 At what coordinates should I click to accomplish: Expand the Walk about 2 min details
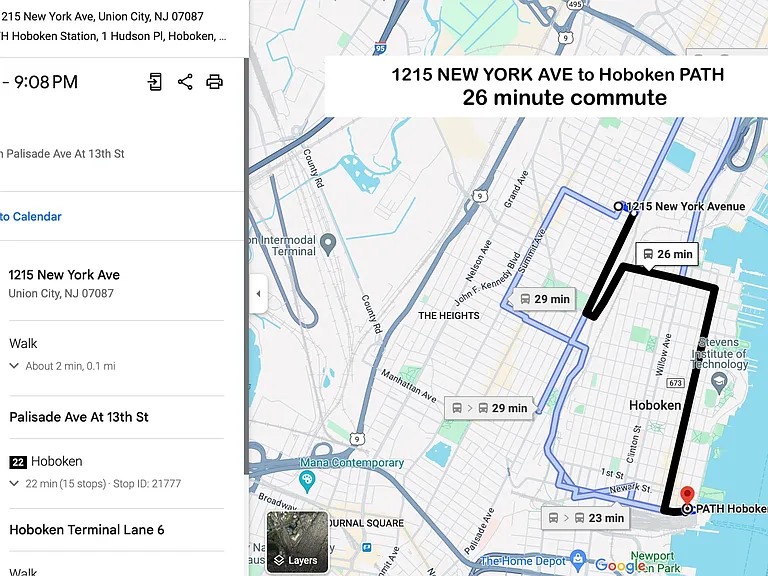(14, 366)
